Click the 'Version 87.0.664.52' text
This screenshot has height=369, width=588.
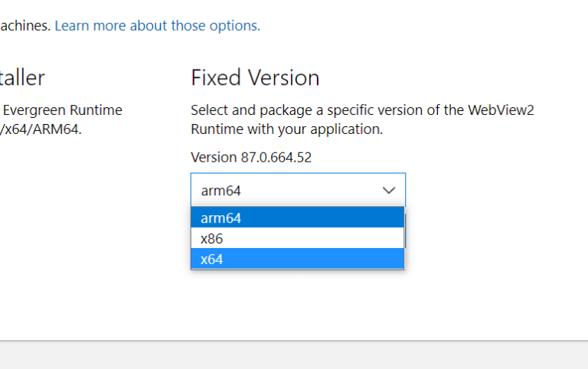[251, 158]
